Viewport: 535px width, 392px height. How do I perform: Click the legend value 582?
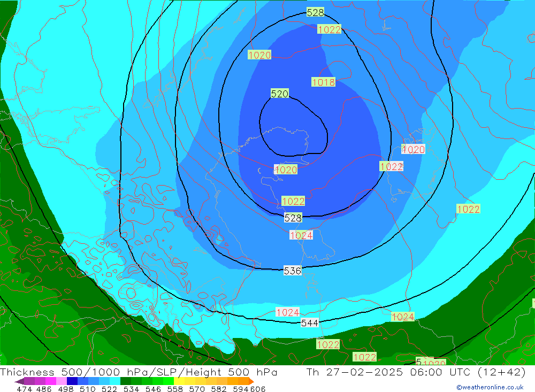(218, 389)
